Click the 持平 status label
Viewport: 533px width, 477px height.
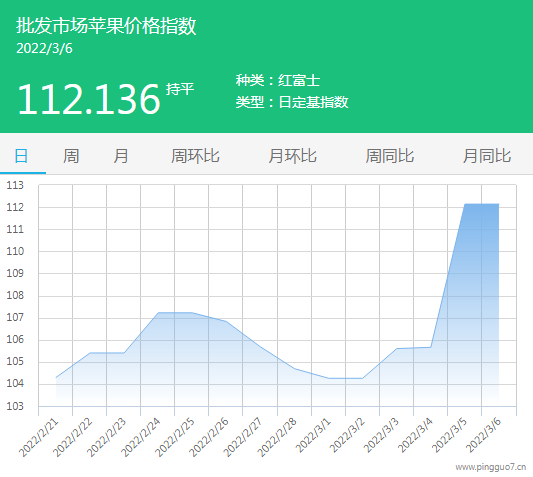click(180, 89)
